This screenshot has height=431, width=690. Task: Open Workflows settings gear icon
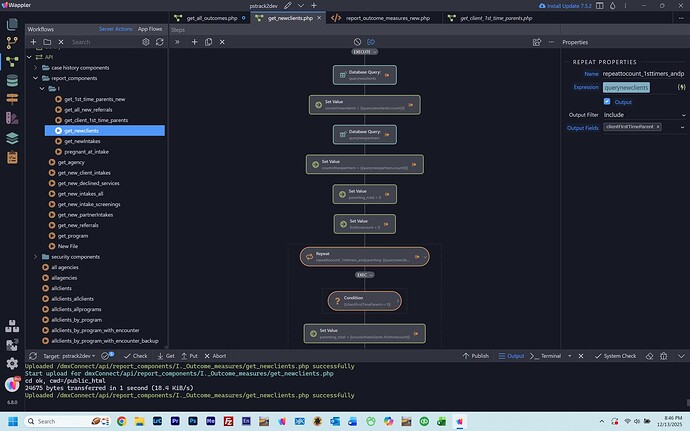tap(145, 42)
